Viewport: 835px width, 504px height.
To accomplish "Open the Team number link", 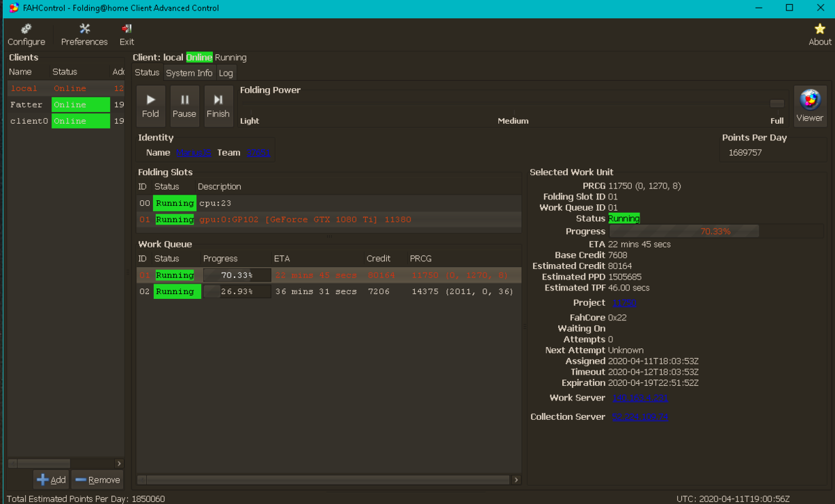I will (257, 152).
